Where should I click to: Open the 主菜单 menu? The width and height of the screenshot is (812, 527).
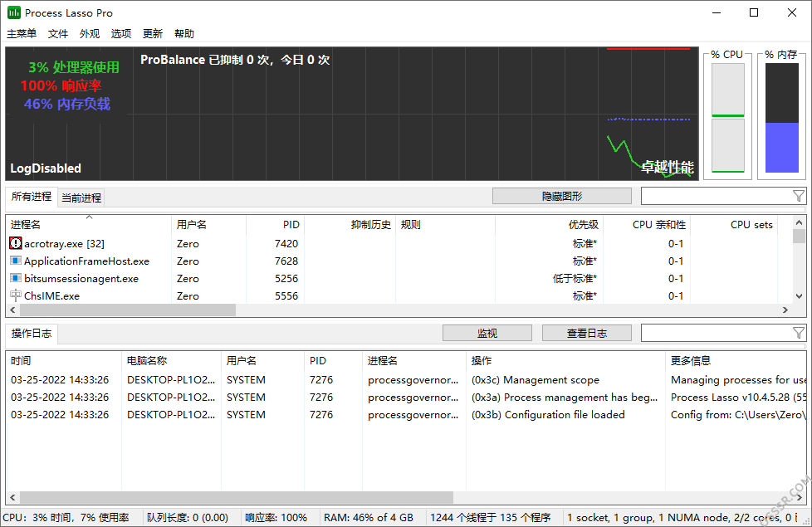(x=22, y=34)
